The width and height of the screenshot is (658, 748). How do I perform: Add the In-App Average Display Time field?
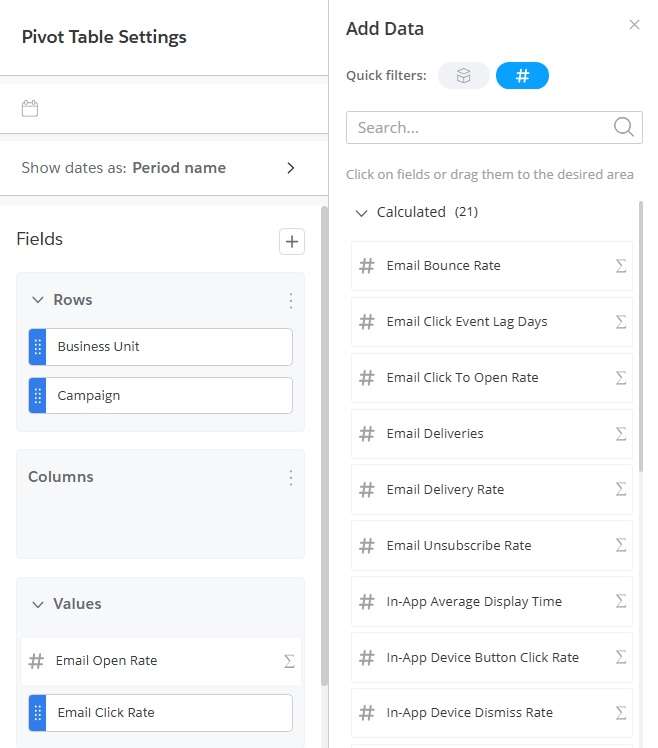click(474, 602)
